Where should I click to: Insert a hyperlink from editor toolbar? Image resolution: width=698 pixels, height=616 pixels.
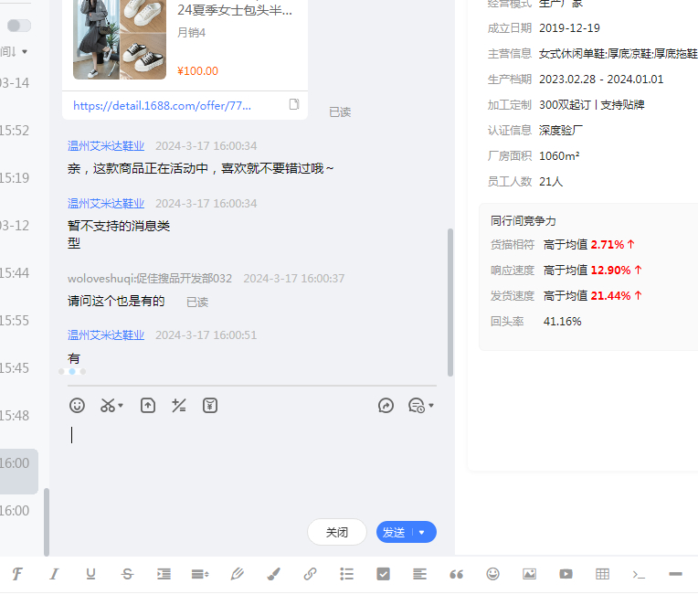(310, 574)
